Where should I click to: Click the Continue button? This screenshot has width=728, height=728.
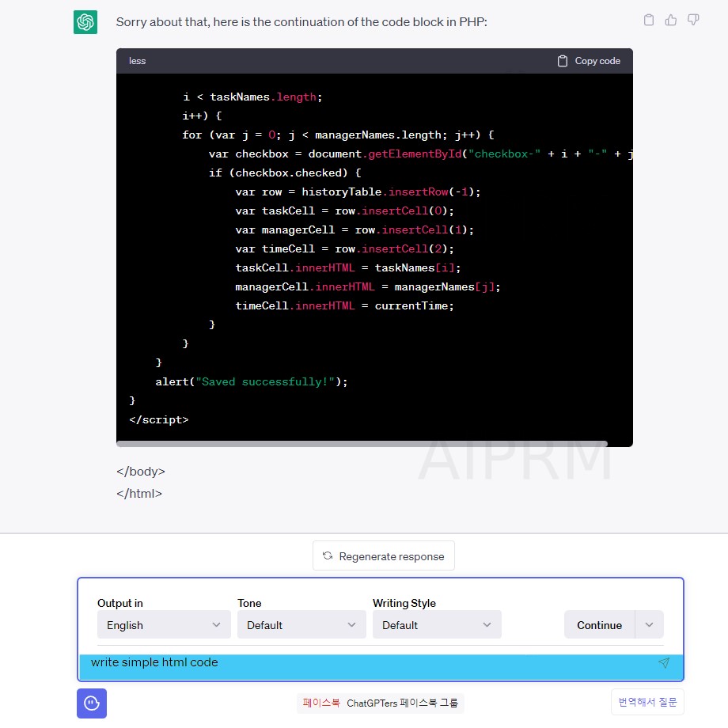pos(599,625)
